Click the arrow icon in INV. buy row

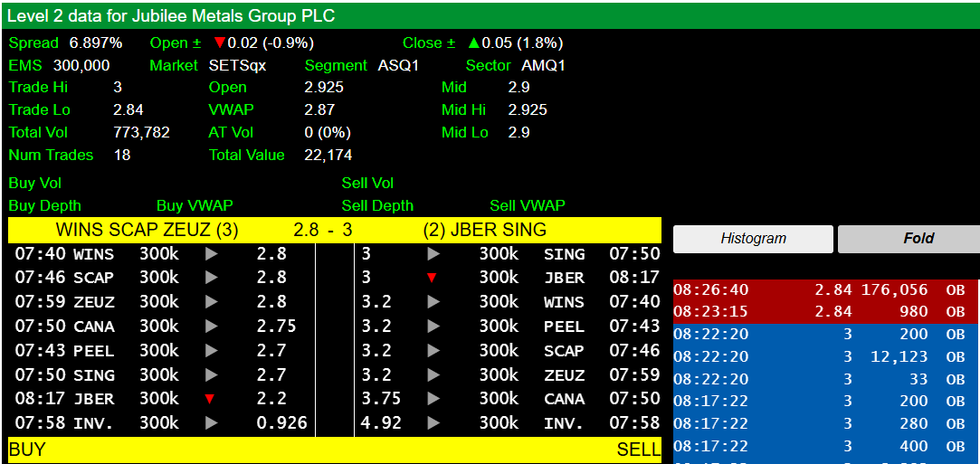click(x=212, y=422)
